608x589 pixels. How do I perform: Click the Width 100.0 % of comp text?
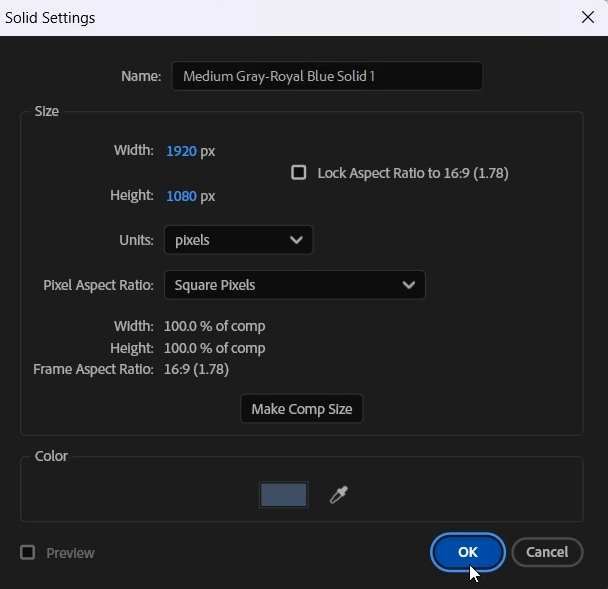click(x=214, y=326)
